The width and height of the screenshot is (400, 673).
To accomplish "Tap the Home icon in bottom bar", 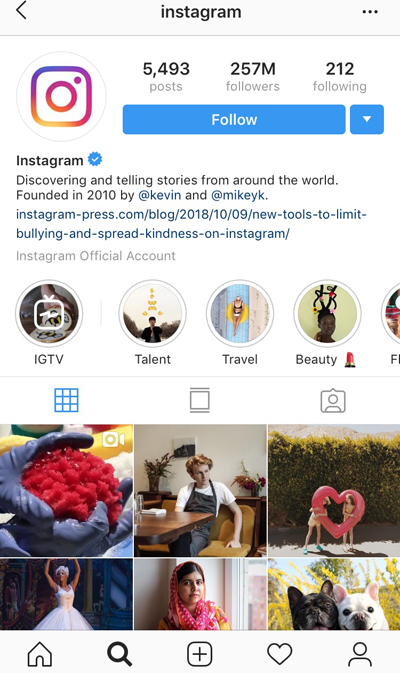I will pos(39,654).
